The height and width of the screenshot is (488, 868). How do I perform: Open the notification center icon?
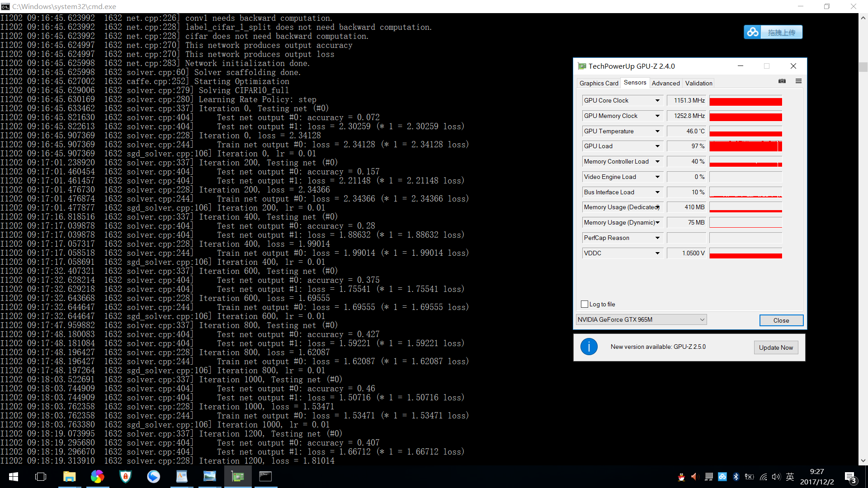[x=850, y=477]
